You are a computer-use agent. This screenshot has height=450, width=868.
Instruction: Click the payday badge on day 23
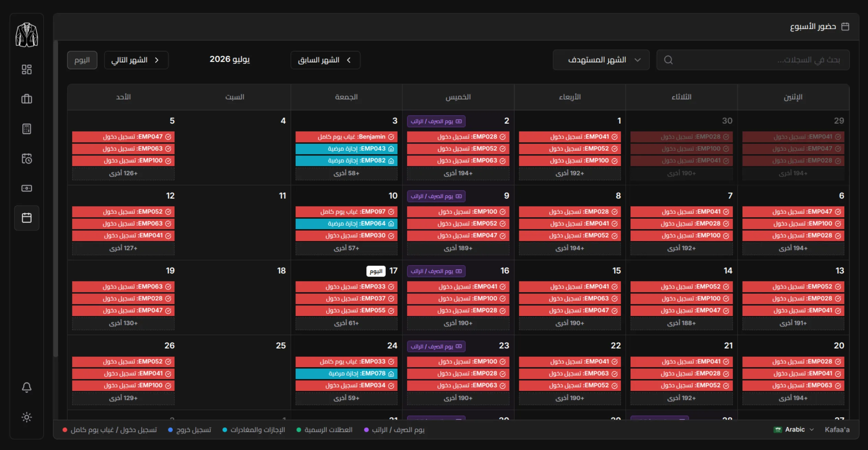click(x=436, y=346)
